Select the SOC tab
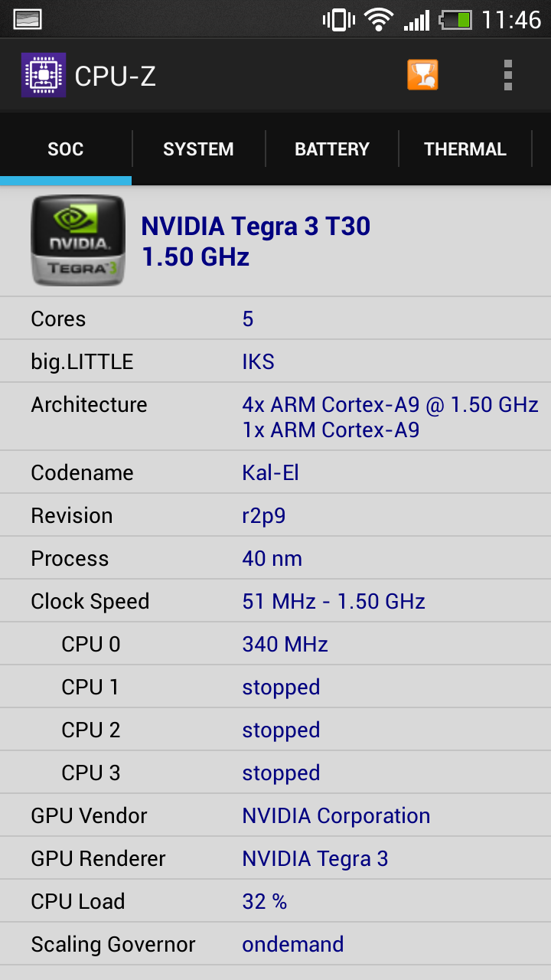The height and width of the screenshot is (980, 551). (66, 149)
